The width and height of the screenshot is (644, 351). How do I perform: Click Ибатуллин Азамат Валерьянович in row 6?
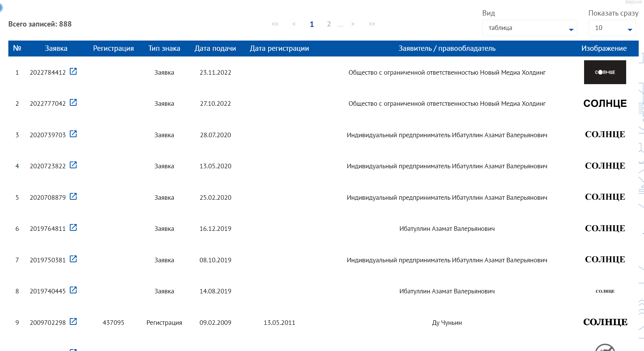(447, 229)
